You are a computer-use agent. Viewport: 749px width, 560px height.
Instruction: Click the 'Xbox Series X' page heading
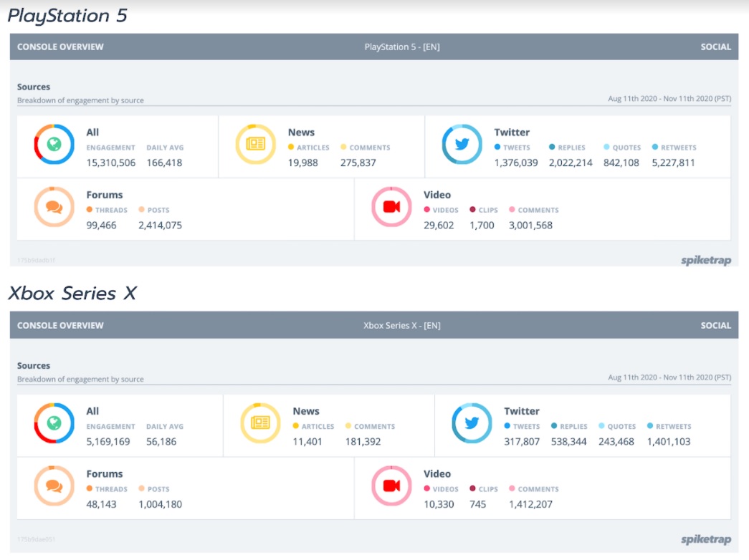72,293
